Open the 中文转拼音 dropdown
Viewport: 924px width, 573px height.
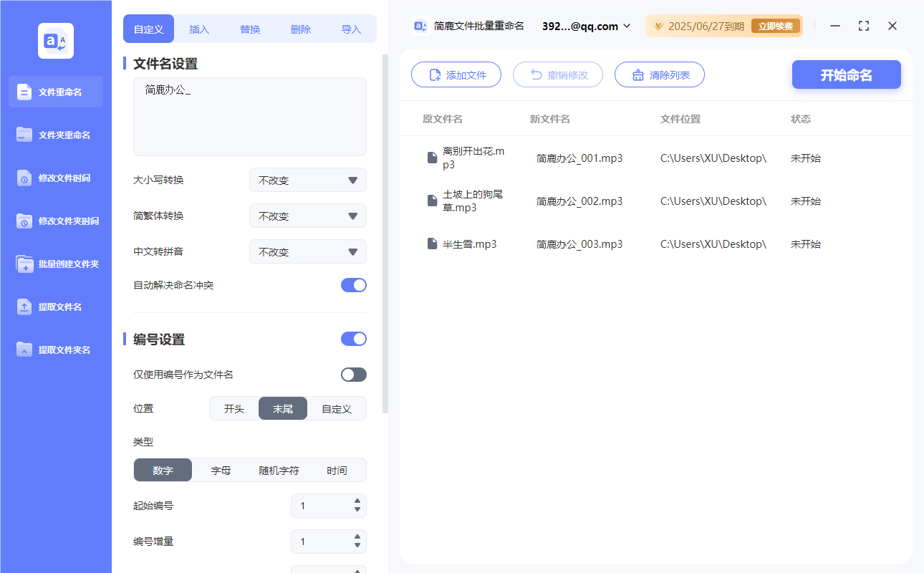click(307, 251)
